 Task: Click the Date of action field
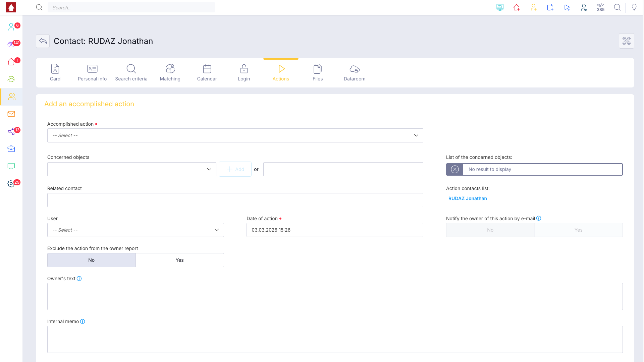pyautogui.click(x=335, y=230)
